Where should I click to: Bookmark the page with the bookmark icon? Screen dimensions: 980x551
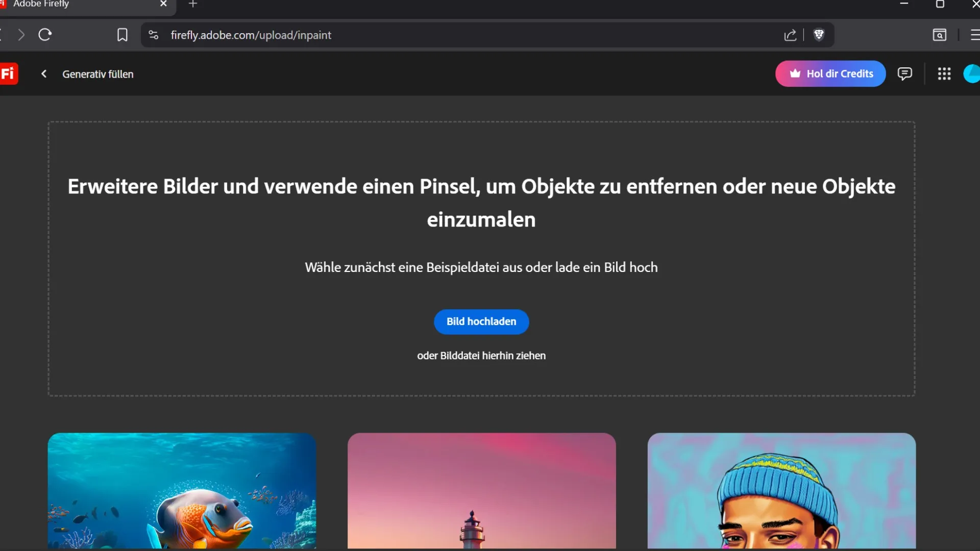(x=122, y=35)
